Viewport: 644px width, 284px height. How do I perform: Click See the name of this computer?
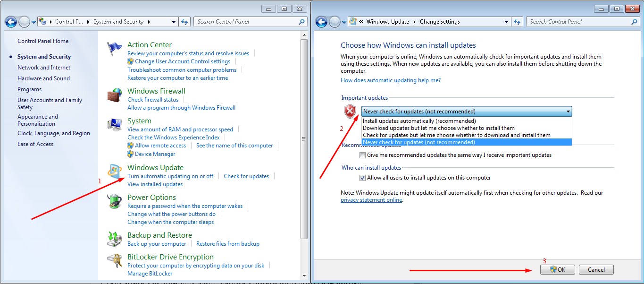[234, 146]
